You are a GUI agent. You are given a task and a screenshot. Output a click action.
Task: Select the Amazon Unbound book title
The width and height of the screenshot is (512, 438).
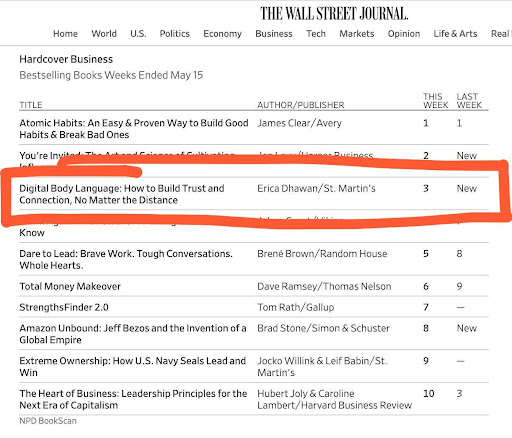(x=133, y=334)
